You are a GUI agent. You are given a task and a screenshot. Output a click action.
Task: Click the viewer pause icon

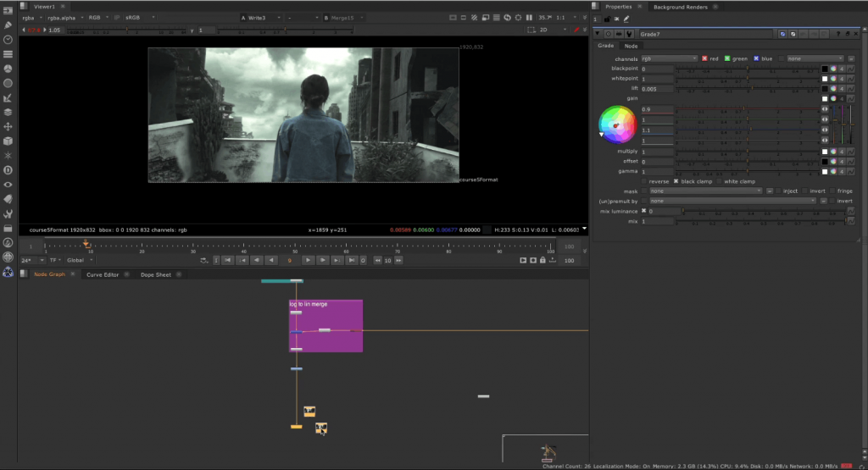529,18
